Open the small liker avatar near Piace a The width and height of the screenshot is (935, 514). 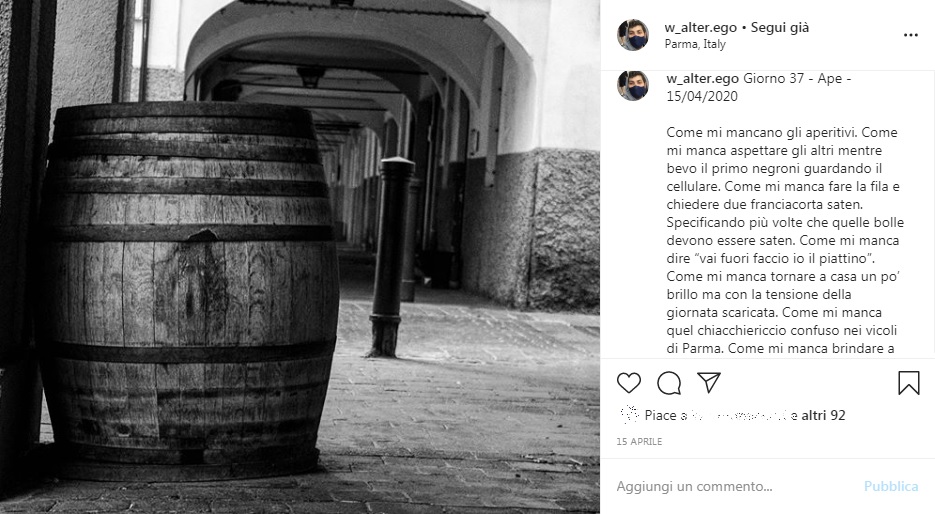(629, 414)
